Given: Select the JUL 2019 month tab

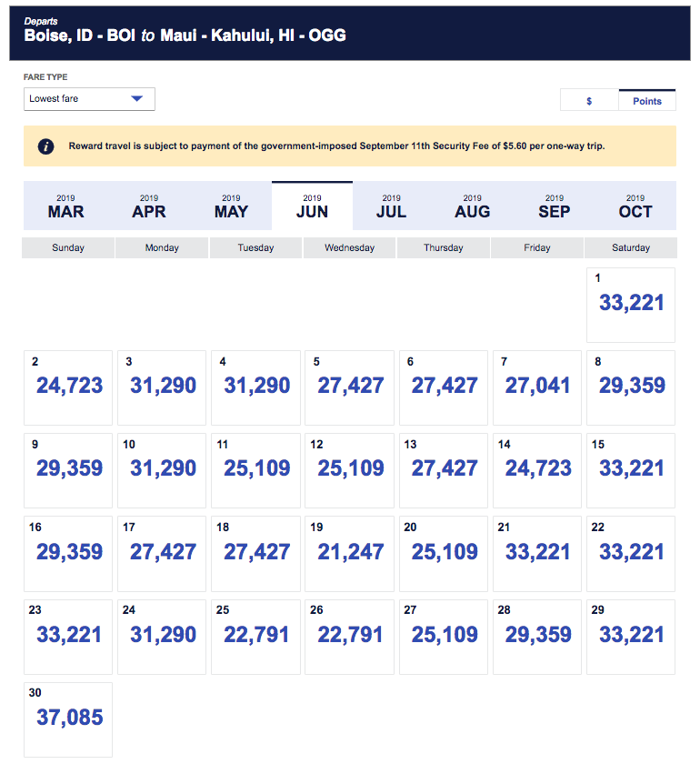Looking at the screenshot, I should 392,206.
